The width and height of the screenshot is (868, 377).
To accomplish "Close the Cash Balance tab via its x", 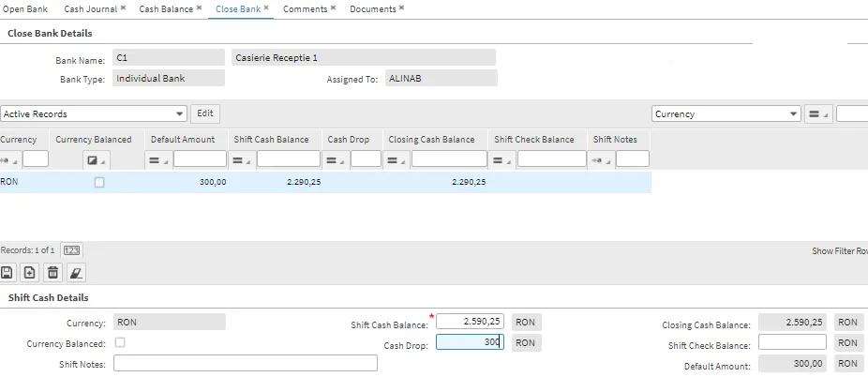I will [200, 8].
